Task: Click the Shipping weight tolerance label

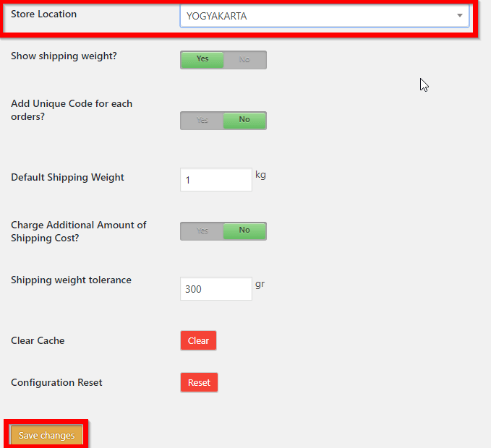Action: point(71,280)
